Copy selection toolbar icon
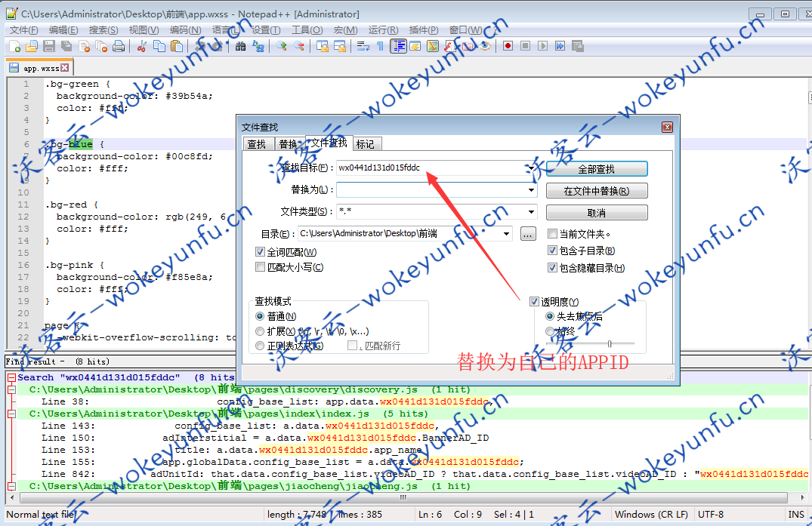This screenshot has width=812, height=526. (159, 47)
